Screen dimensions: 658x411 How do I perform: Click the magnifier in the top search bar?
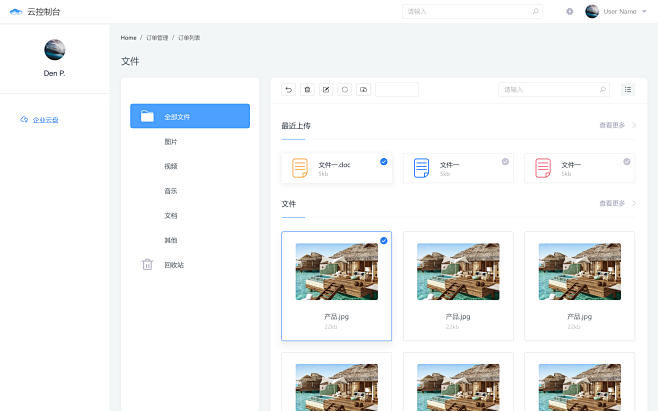[x=535, y=11]
